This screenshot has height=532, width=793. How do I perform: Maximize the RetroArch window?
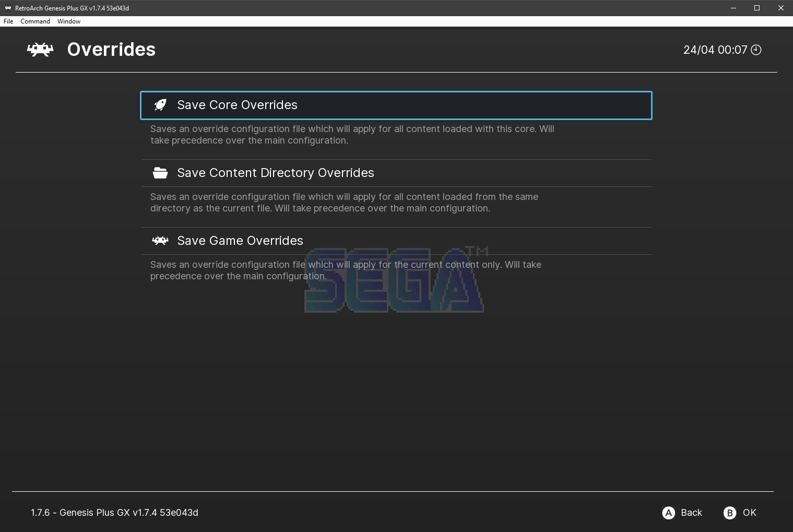pos(757,8)
